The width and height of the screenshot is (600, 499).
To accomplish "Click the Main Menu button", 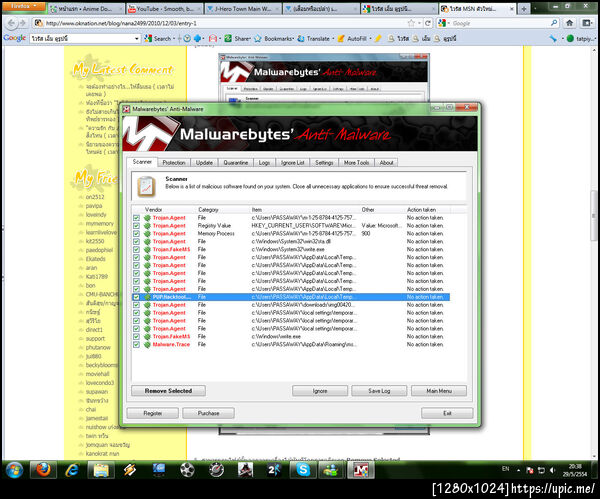I will 439,391.
